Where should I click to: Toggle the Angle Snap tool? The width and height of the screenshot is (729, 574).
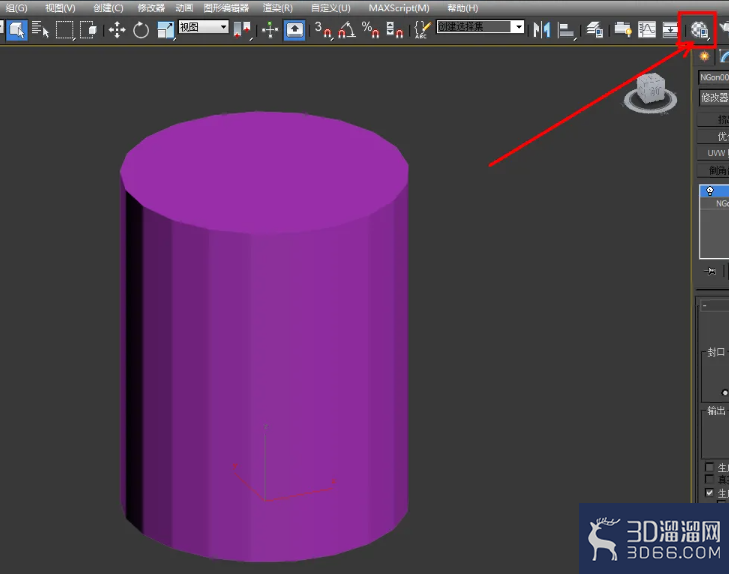coord(346,31)
